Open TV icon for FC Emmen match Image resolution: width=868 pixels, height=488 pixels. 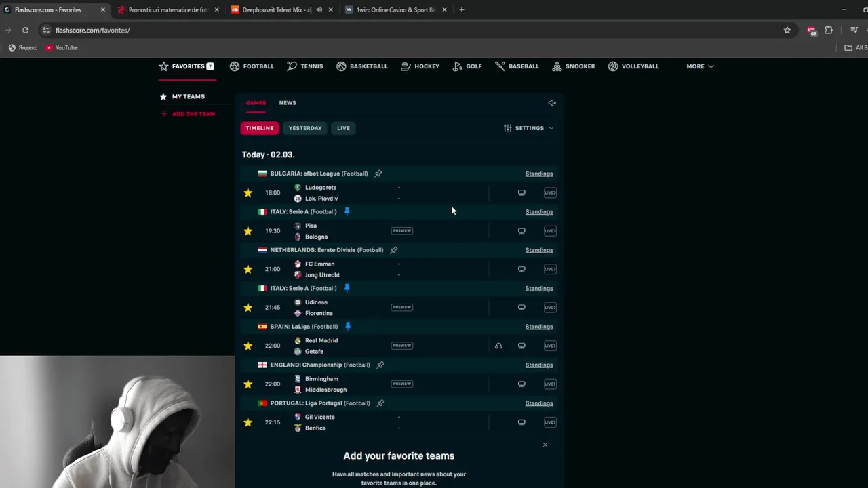pos(521,269)
